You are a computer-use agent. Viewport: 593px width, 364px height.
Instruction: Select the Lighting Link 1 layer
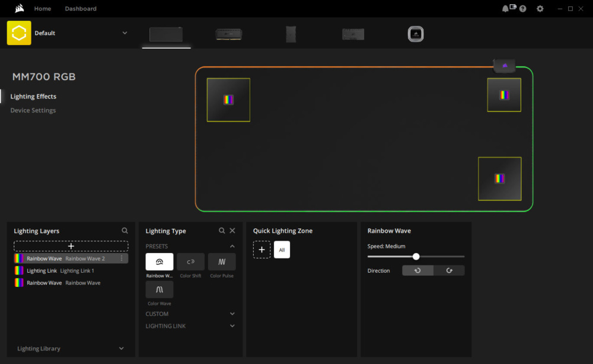(x=71, y=270)
